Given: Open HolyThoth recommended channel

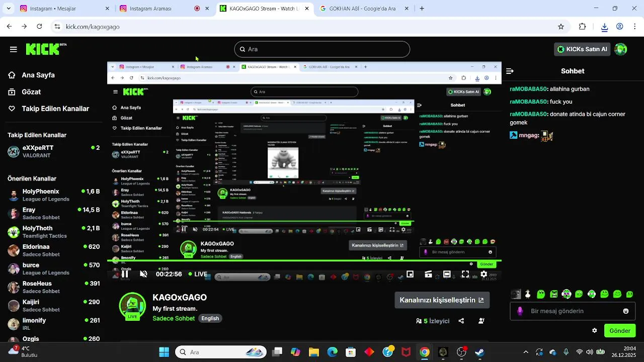Looking at the screenshot, I should 53,232.
